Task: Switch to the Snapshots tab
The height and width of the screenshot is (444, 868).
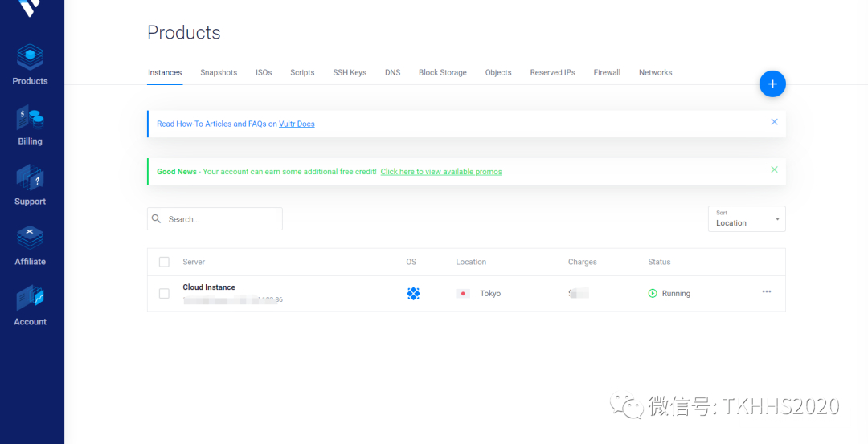Action: (219, 73)
